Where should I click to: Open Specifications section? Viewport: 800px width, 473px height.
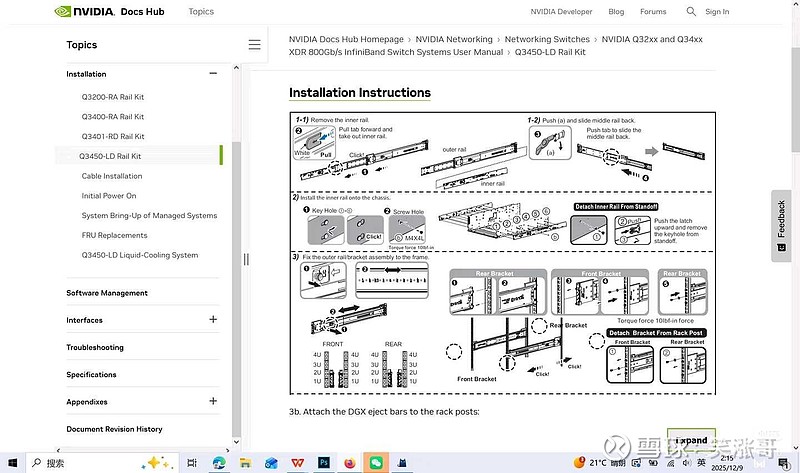pos(91,375)
